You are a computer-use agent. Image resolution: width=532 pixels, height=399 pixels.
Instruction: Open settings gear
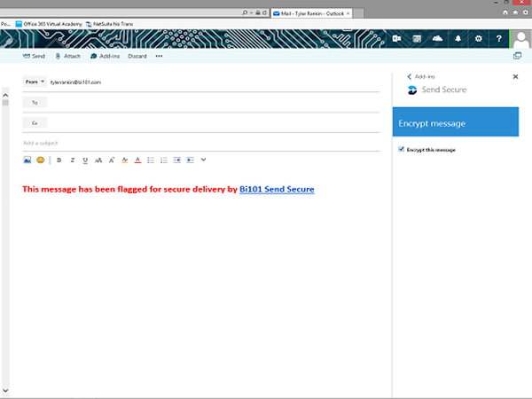(x=479, y=39)
